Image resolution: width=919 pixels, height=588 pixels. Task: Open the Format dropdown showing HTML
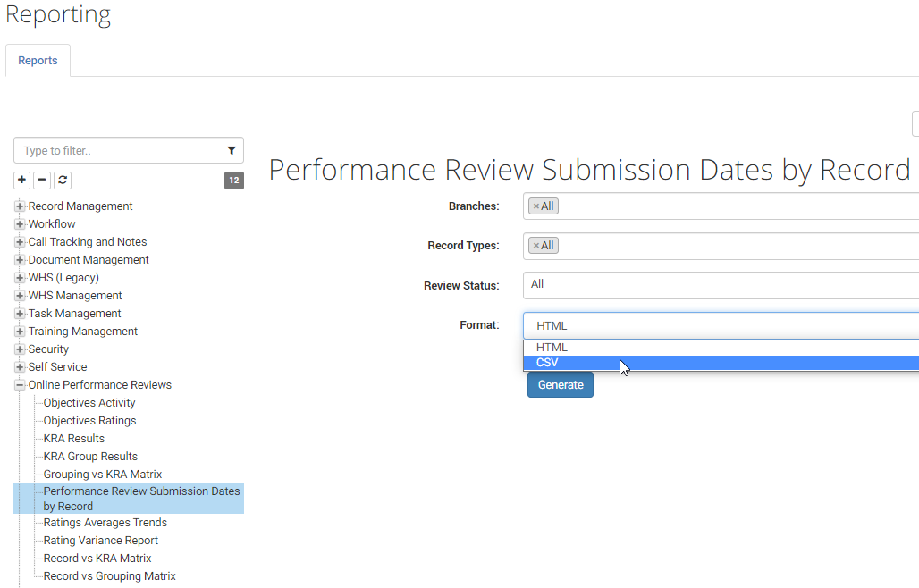[721, 325]
